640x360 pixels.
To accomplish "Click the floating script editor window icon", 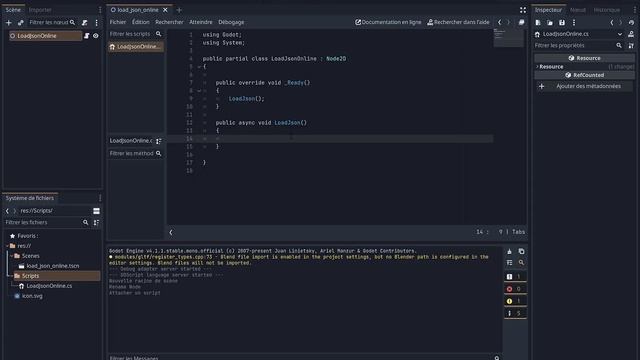I will point(521,22).
